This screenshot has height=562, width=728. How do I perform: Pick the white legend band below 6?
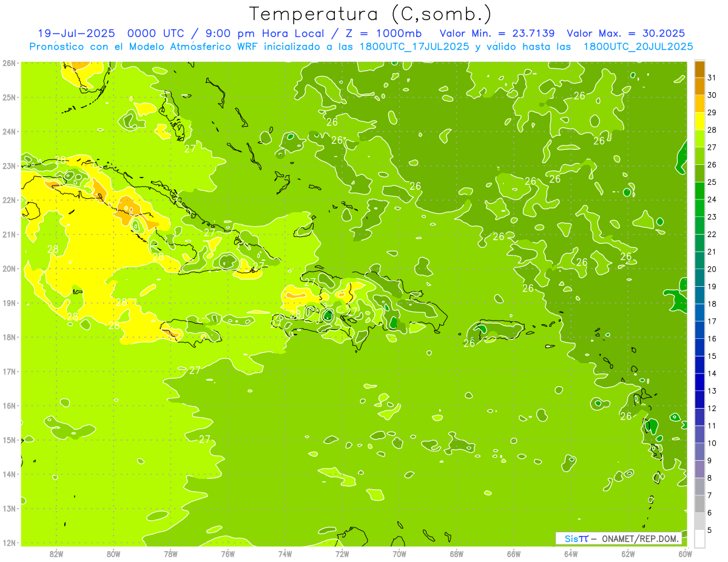699,538
